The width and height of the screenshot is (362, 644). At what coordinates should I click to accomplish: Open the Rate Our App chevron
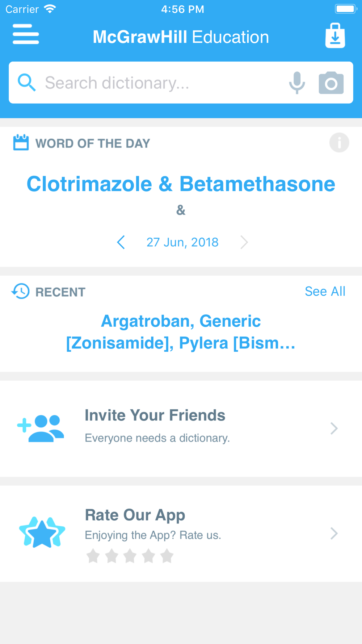pos(334,533)
